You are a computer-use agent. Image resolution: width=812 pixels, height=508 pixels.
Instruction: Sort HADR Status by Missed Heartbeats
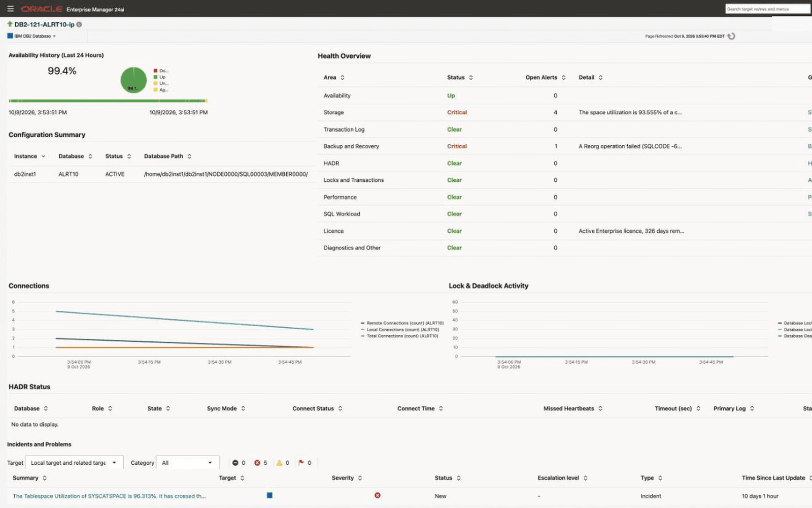[x=600, y=408]
